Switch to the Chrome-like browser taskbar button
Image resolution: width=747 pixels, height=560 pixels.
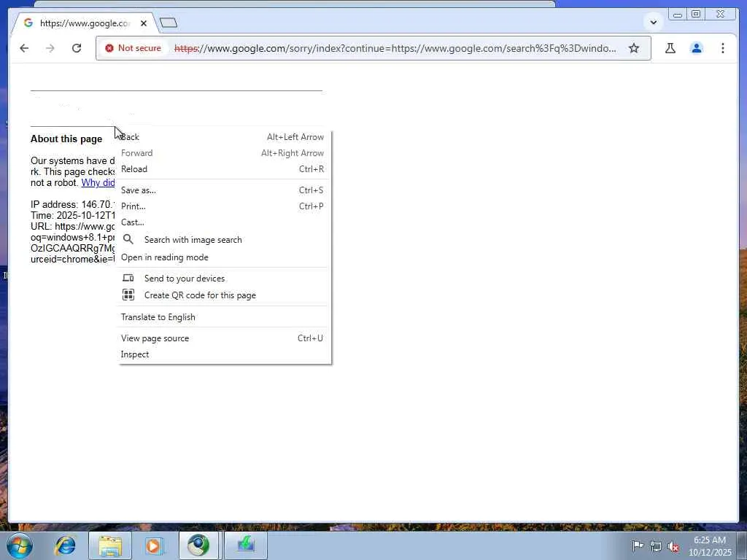(x=198, y=545)
